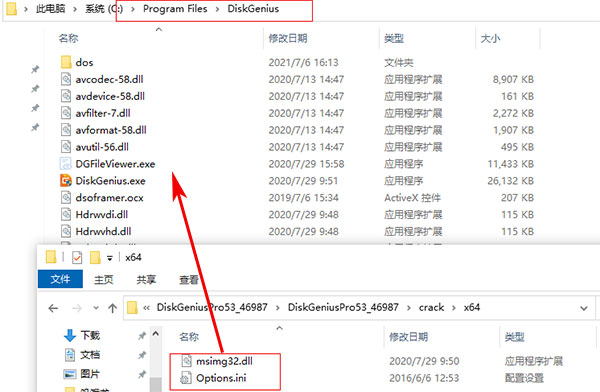Open recent locations dropdown in x64 window
Screen dimensions: 600x392
point(96,308)
